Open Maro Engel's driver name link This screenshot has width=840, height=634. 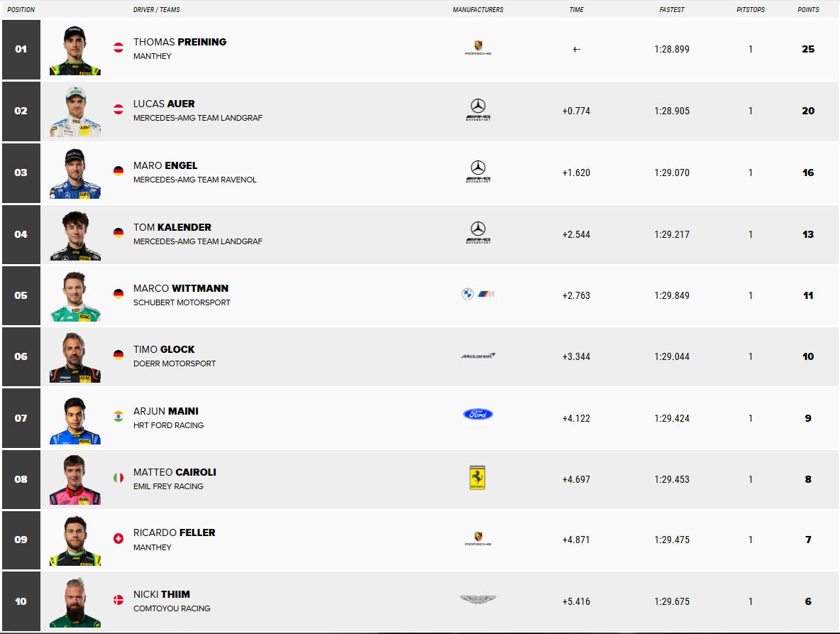click(165, 165)
